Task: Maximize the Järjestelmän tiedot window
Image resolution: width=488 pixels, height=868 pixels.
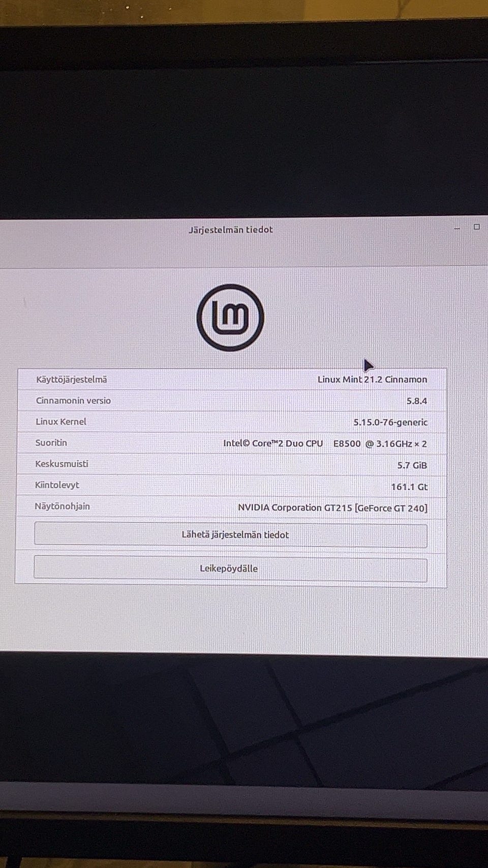Action: coord(477,227)
